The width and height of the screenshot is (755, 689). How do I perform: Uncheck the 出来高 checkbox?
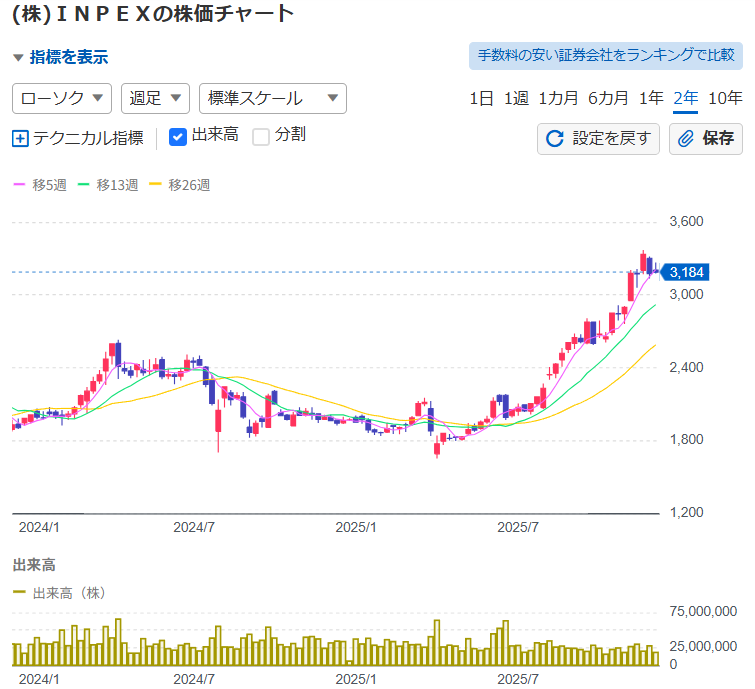point(178,137)
